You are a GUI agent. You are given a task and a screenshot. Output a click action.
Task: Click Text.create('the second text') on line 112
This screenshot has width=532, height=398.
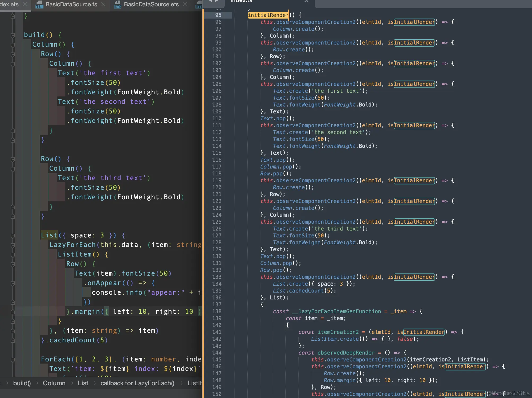point(322,132)
